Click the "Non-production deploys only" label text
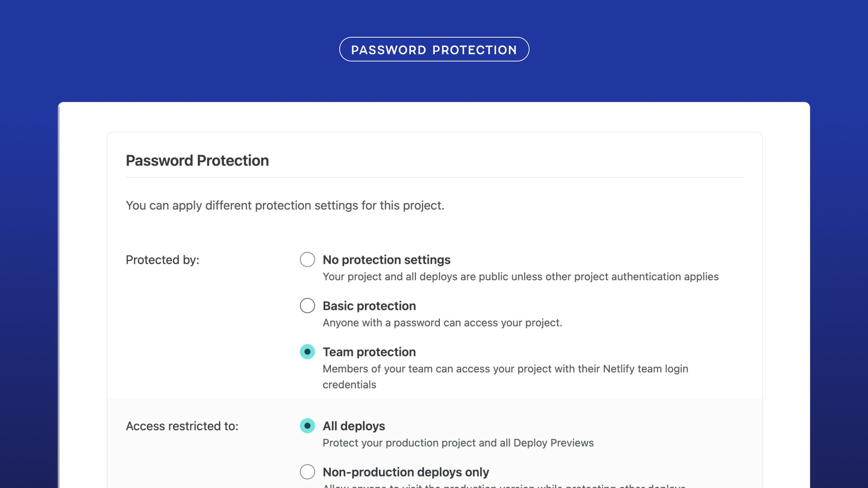The image size is (868, 488). point(405,472)
